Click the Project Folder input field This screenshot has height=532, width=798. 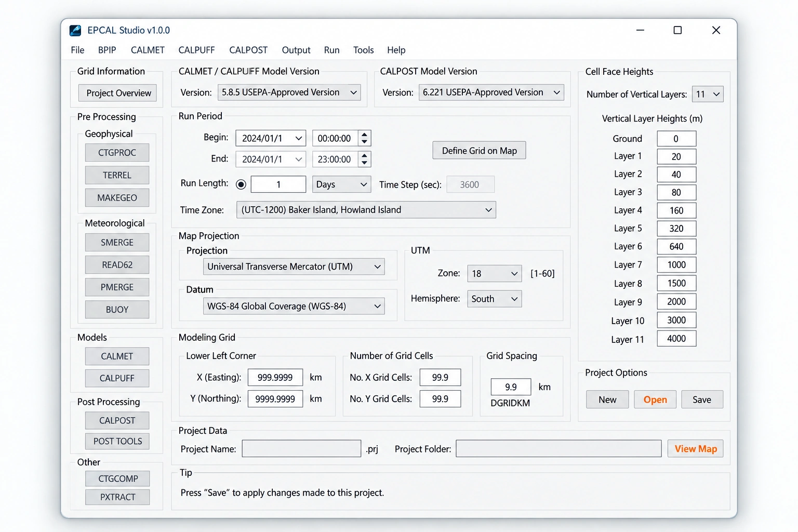click(x=558, y=449)
